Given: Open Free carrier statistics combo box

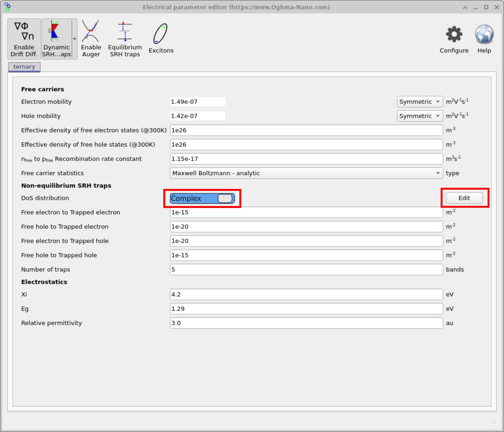Looking at the screenshot, I should pyautogui.click(x=306, y=173).
